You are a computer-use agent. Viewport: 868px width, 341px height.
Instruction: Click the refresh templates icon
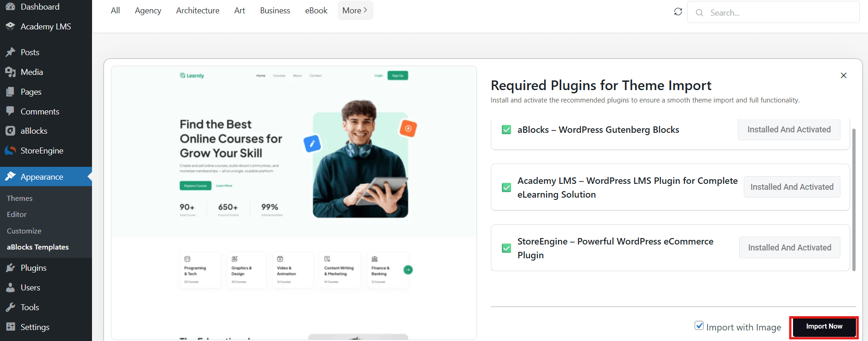click(678, 11)
